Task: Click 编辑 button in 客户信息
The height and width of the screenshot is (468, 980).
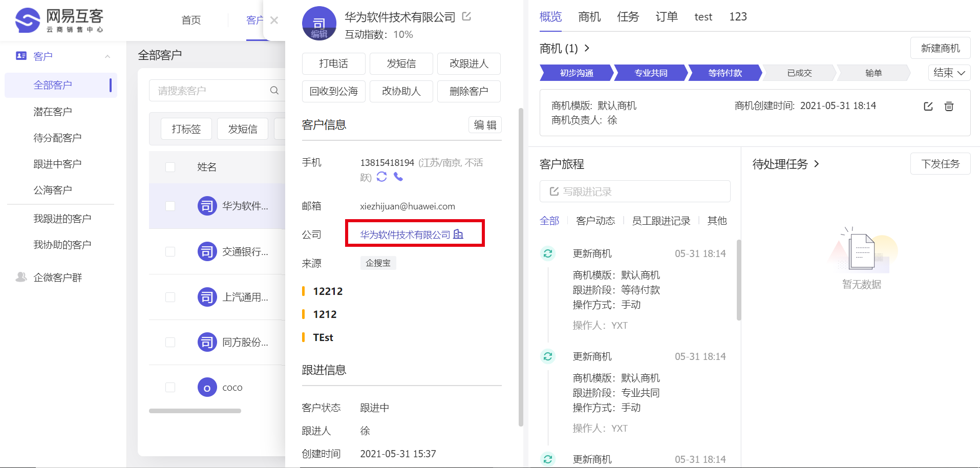Action: pos(485,125)
